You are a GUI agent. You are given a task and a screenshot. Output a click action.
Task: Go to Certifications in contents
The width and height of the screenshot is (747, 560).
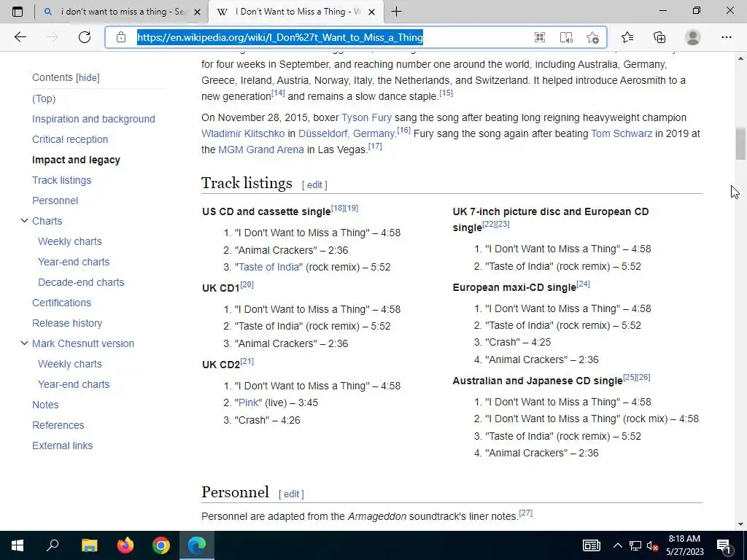(x=61, y=303)
